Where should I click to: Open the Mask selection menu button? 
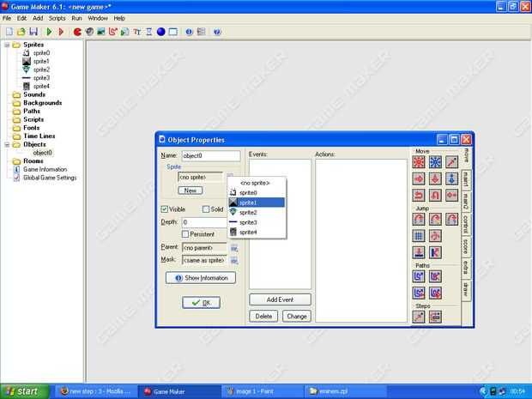click(234, 261)
